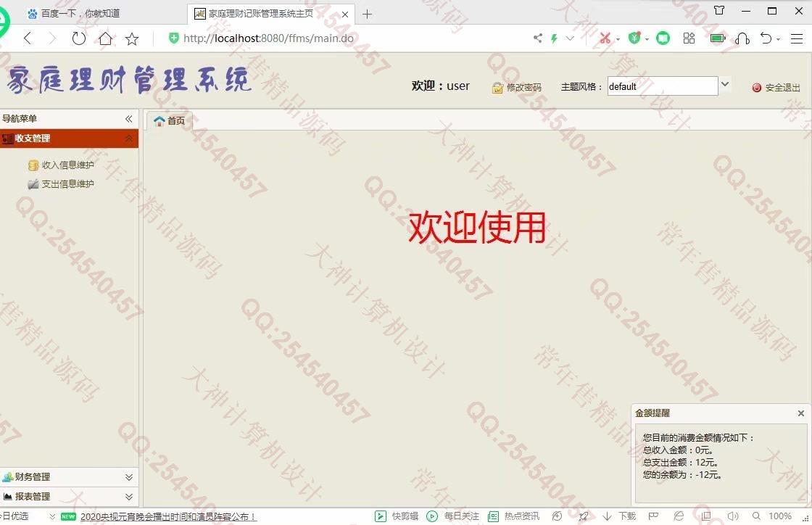Click the 今日优选 status bar entry
The height and width of the screenshot is (525, 812).
point(14,516)
